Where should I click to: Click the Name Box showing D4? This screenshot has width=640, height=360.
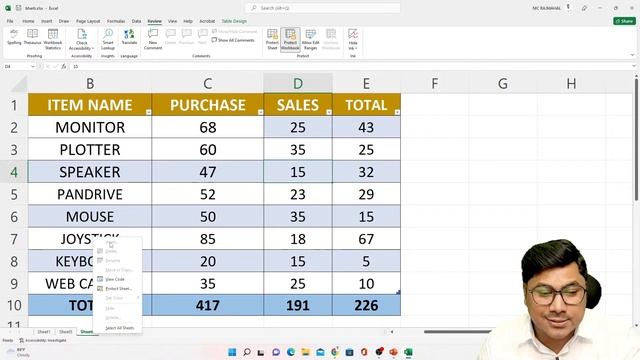point(16,66)
